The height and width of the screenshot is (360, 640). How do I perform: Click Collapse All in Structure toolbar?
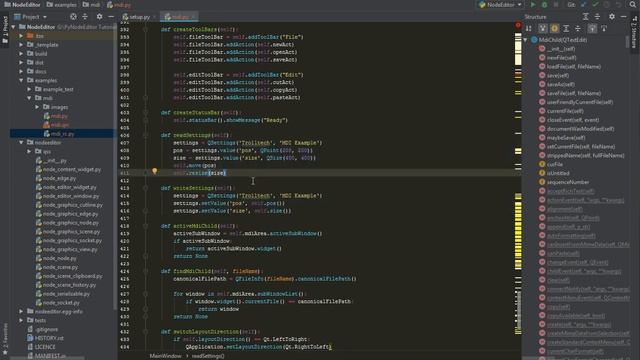coord(578,29)
